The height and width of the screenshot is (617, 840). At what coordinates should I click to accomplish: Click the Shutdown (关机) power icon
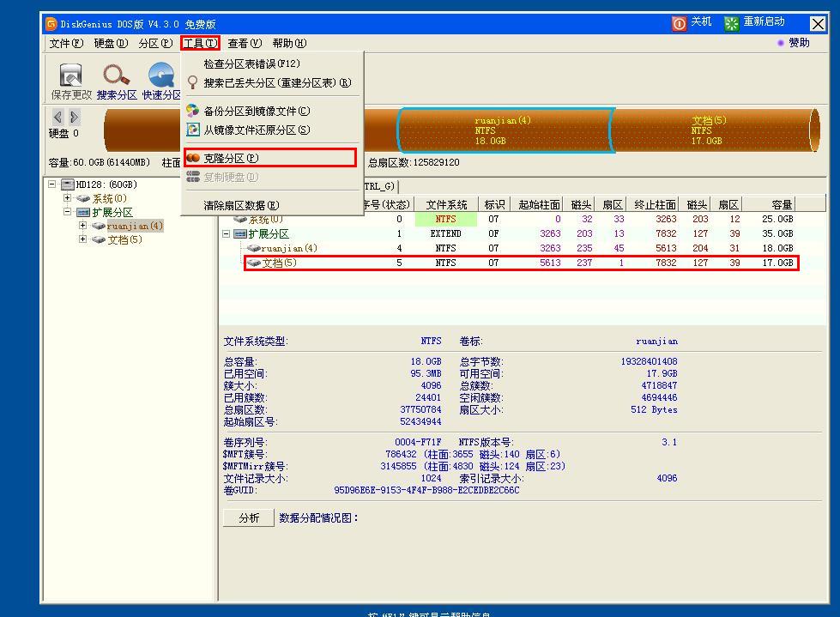[679, 23]
